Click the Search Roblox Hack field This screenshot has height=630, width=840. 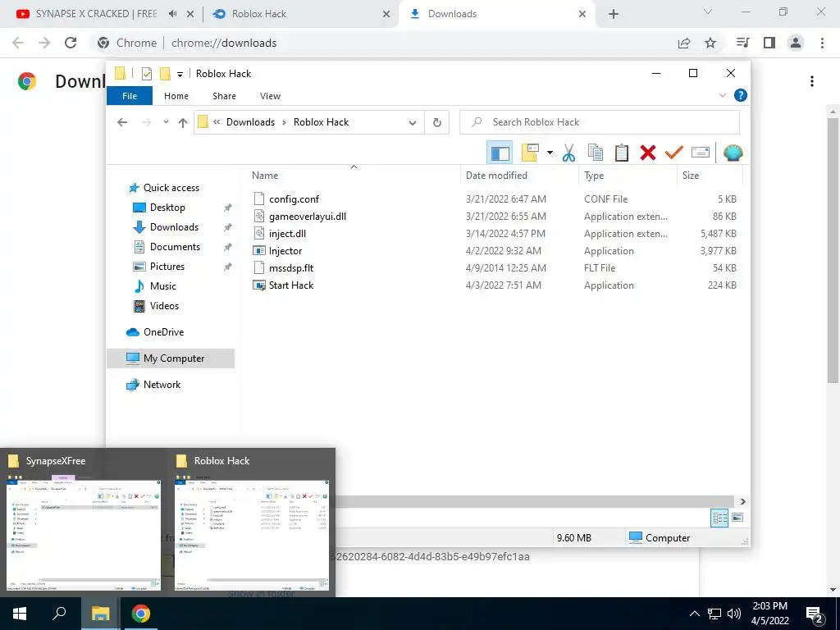point(600,122)
